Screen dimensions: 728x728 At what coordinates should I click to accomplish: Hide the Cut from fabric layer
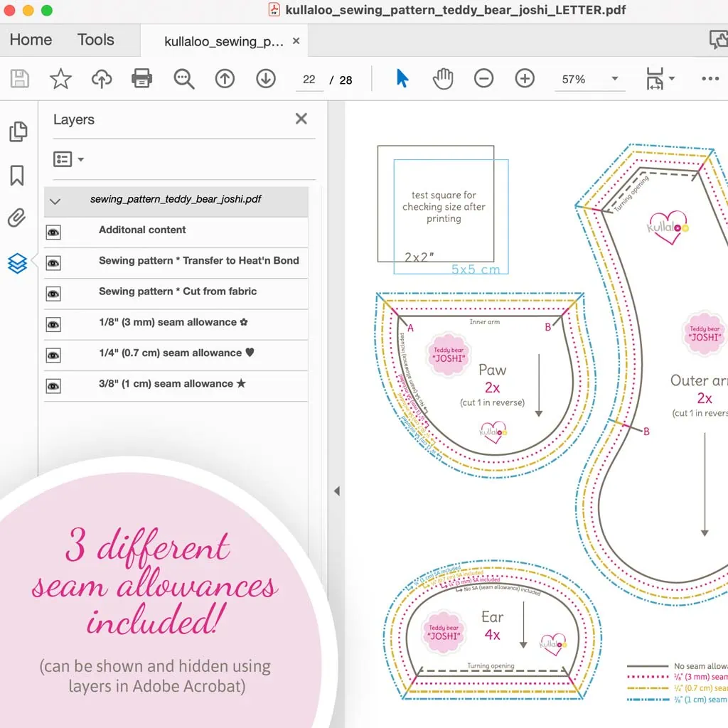tap(53, 294)
